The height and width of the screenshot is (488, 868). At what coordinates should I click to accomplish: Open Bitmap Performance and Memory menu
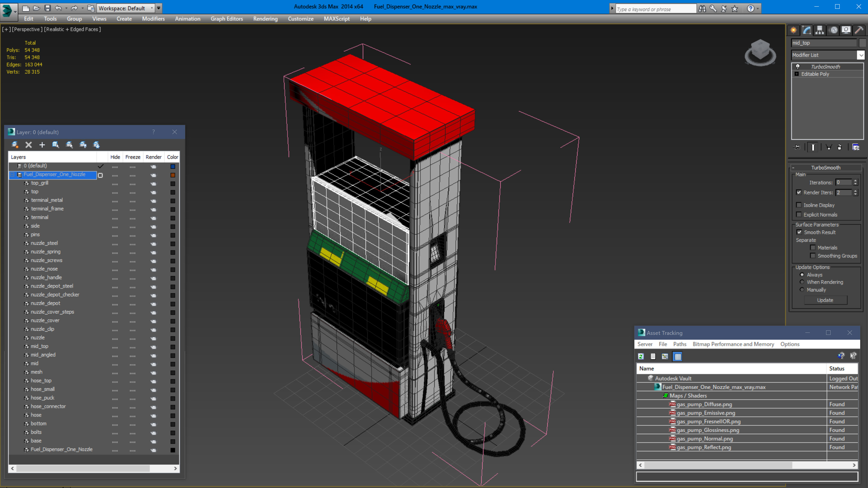733,344
